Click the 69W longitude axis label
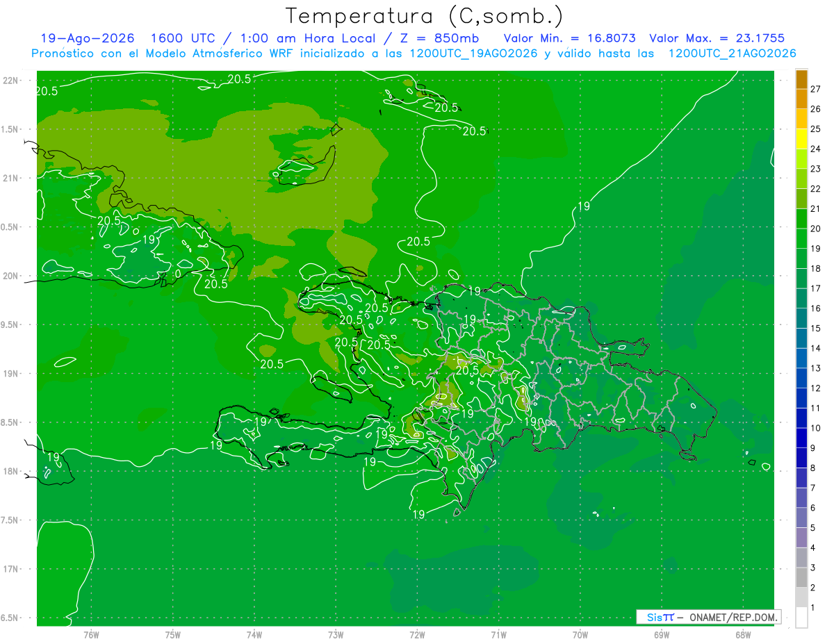Screen dimensions: 834x644 (662, 634)
